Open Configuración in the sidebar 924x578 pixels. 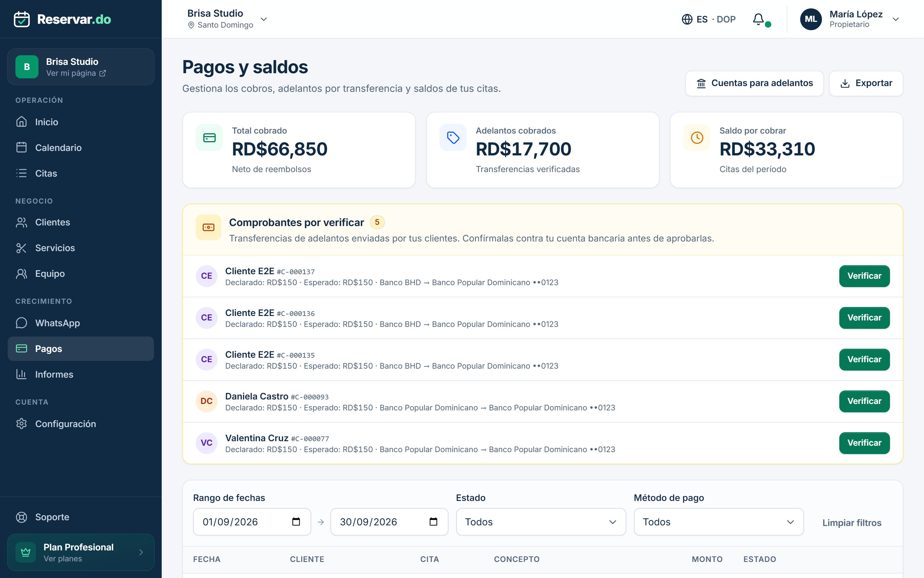point(81,424)
